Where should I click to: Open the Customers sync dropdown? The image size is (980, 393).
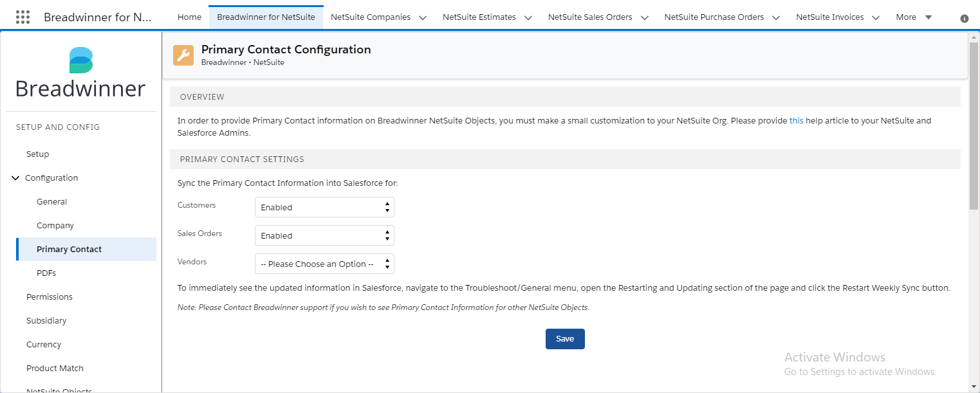coord(324,207)
